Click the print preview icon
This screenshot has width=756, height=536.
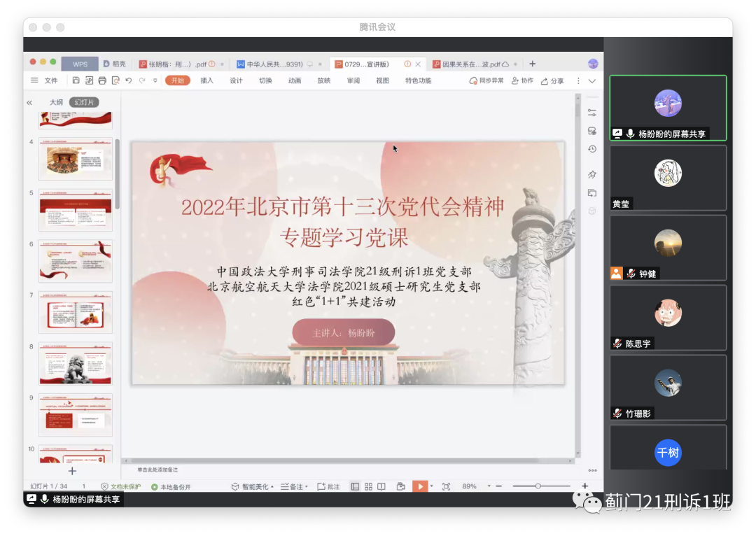[115, 80]
